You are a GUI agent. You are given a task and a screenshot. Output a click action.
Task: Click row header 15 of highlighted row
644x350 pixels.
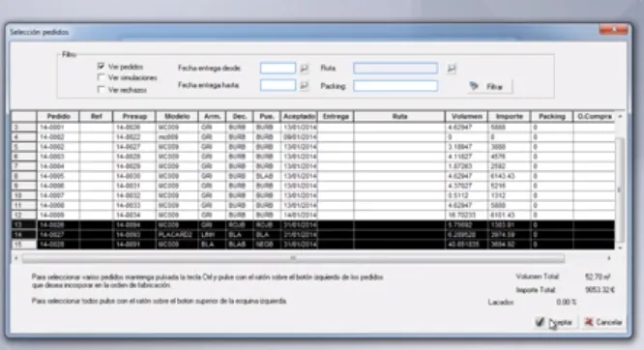click(24, 245)
